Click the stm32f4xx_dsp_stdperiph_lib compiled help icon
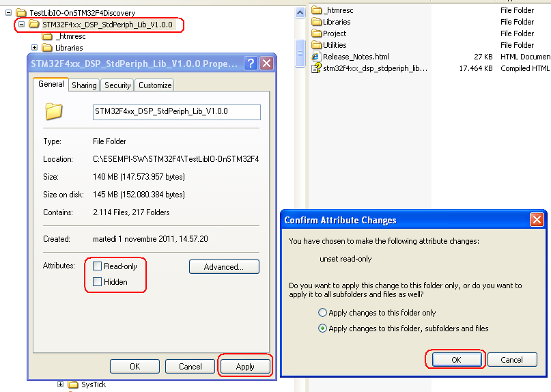This screenshot has width=551, height=392. coord(316,68)
